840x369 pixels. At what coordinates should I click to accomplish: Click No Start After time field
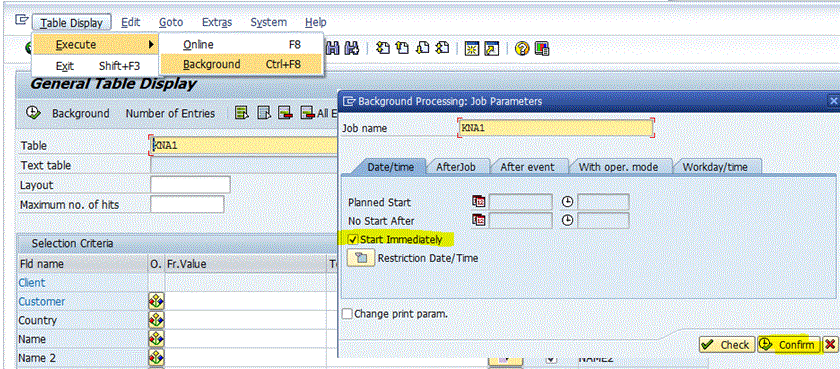tap(603, 220)
